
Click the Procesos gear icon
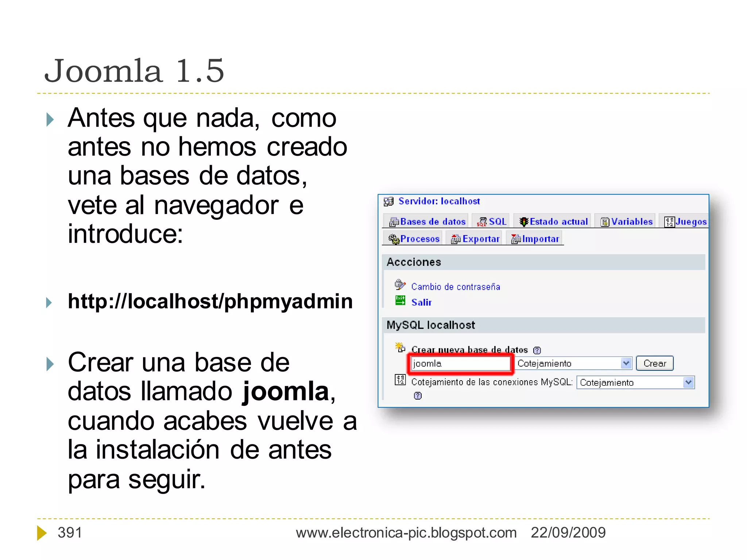[394, 239]
